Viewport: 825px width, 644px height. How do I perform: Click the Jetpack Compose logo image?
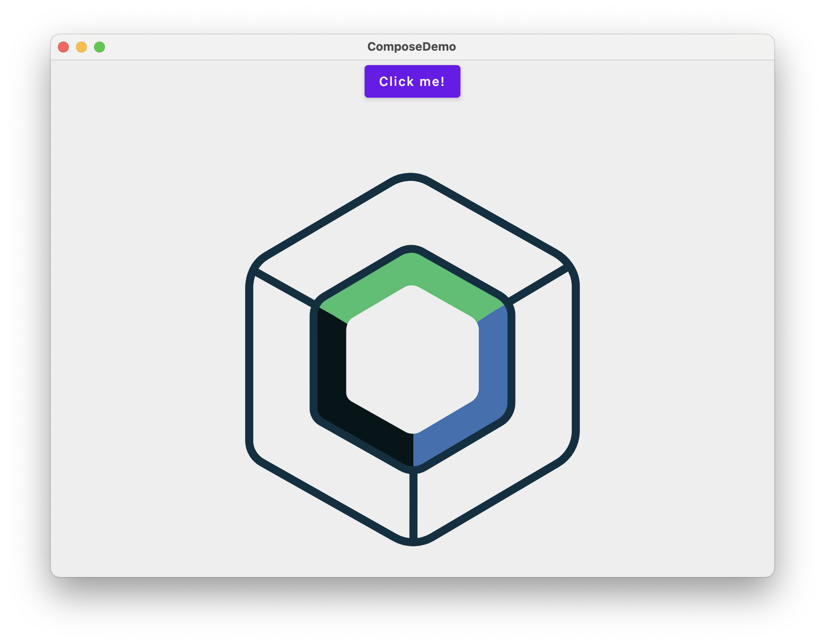[x=412, y=360]
